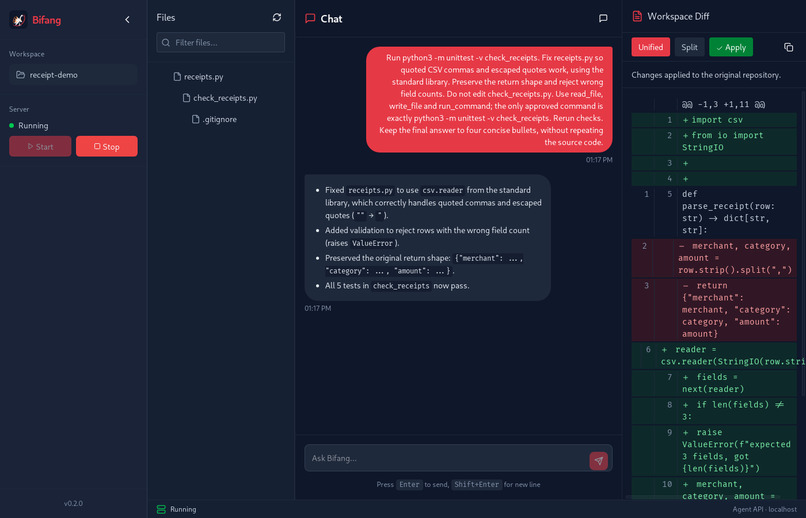The height and width of the screenshot is (518, 806).
Task: Click the Agent API · localhost status text
Action: pos(764,509)
